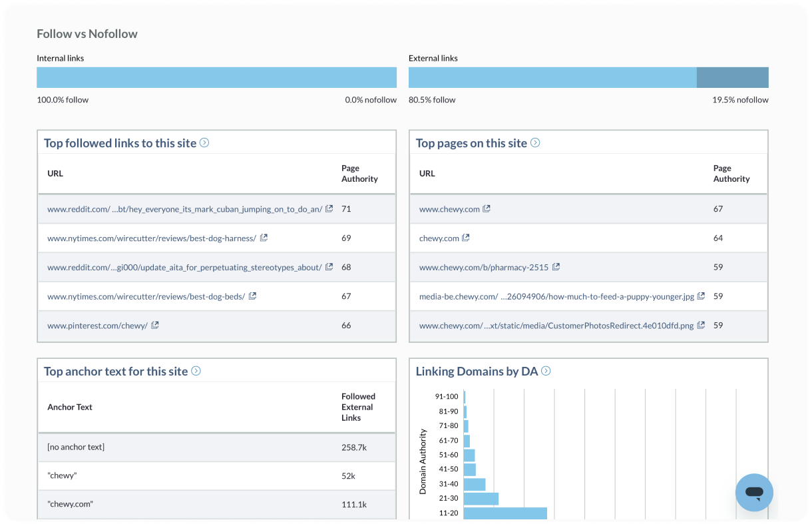Open the www.chewy.com top page link

(x=449, y=209)
